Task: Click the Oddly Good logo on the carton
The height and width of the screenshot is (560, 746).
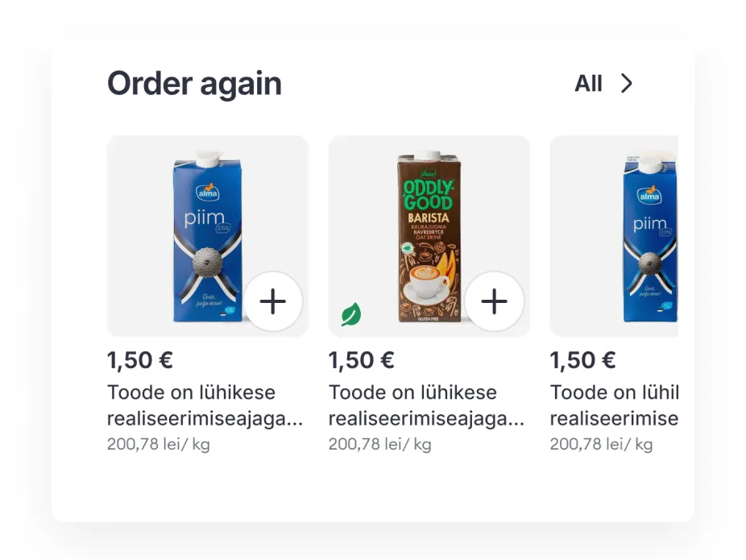Action: click(428, 193)
